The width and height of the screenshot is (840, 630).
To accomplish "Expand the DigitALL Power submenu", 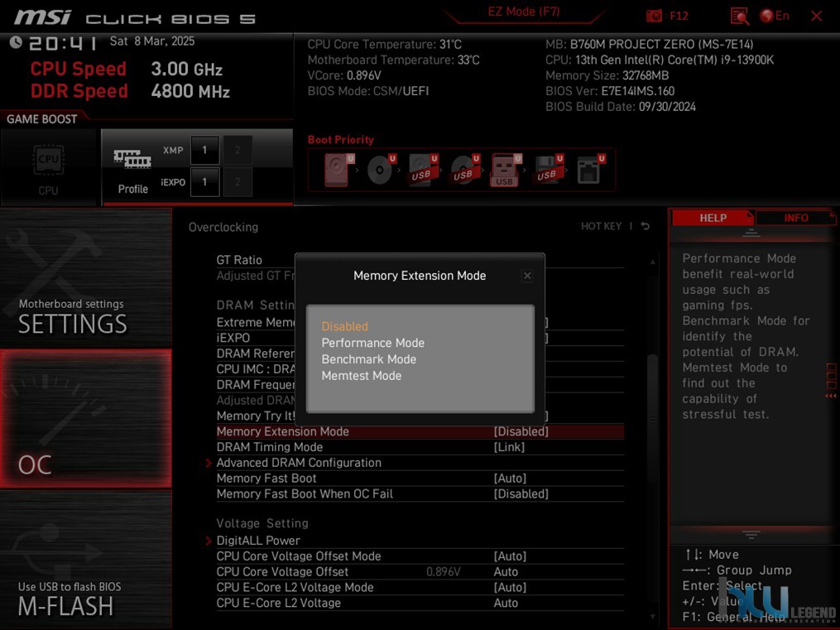I will pyautogui.click(x=258, y=541).
